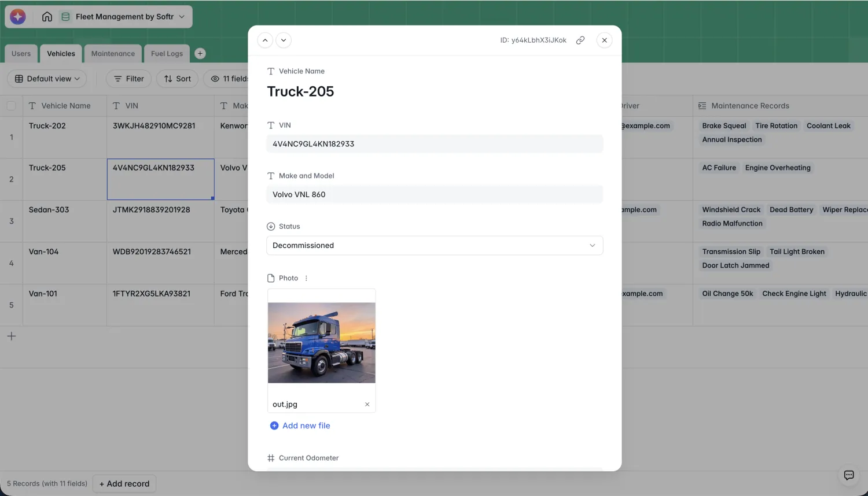Go to next record with down chevron
This screenshot has width=868, height=496.
pos(284,40)
